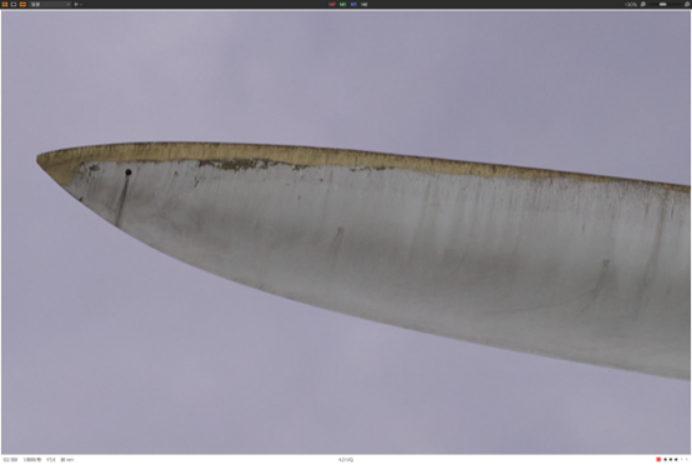
Task: Click the plus icon beside the dropdown
Action: [x=76, y=4]
